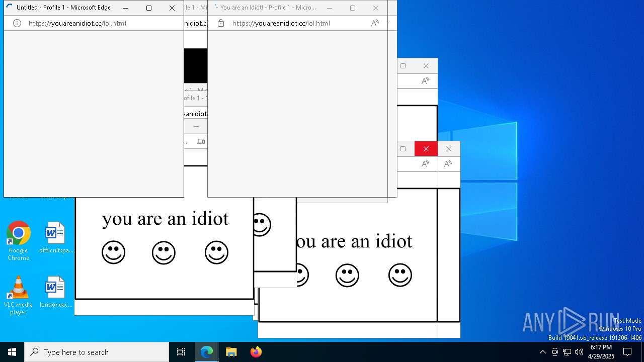Click the left 'you are an idiot' text
The image size is (644, 362).
tap(165, 219)
